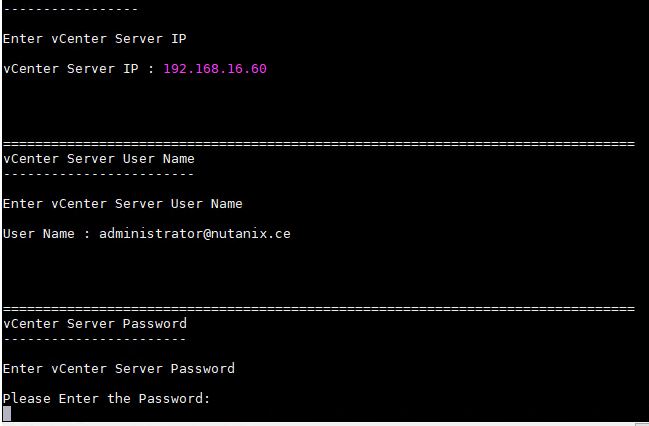The image size is (649, 426).
Task: Click the equals-sign separator above User Name section
Action: pos(319,144)
